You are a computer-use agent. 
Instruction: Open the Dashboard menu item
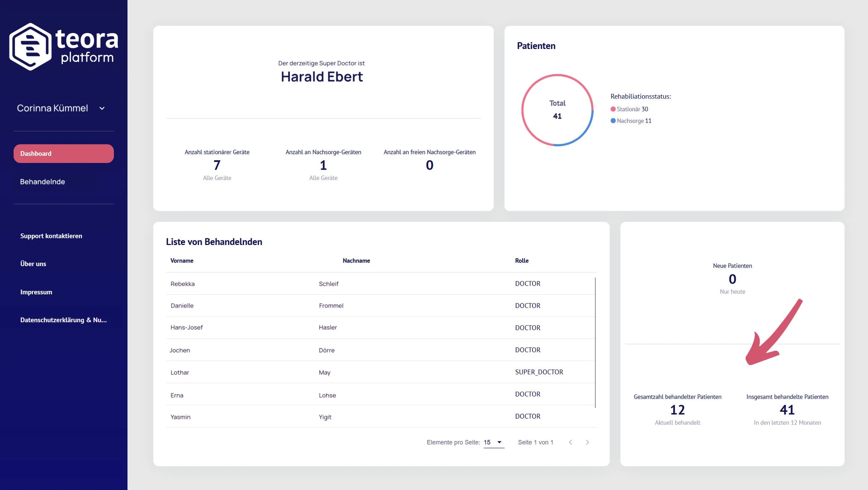(64, 154)
